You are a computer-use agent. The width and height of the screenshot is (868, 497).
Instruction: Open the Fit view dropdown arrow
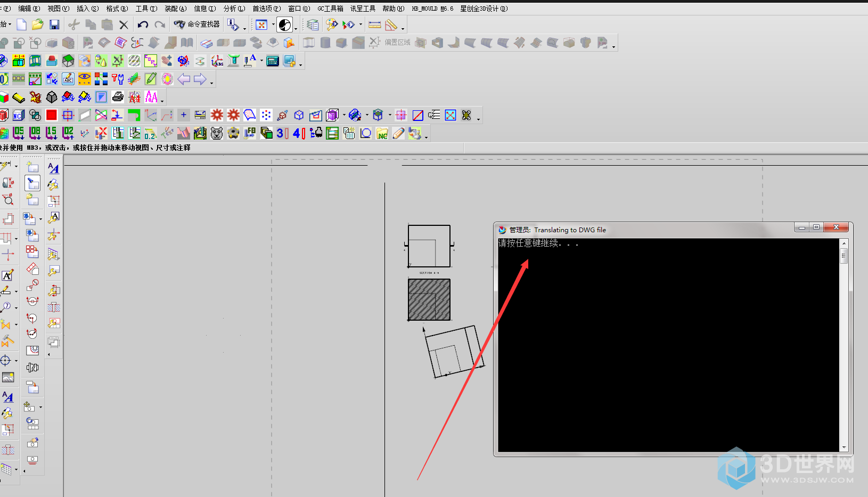tap(273, 25)
